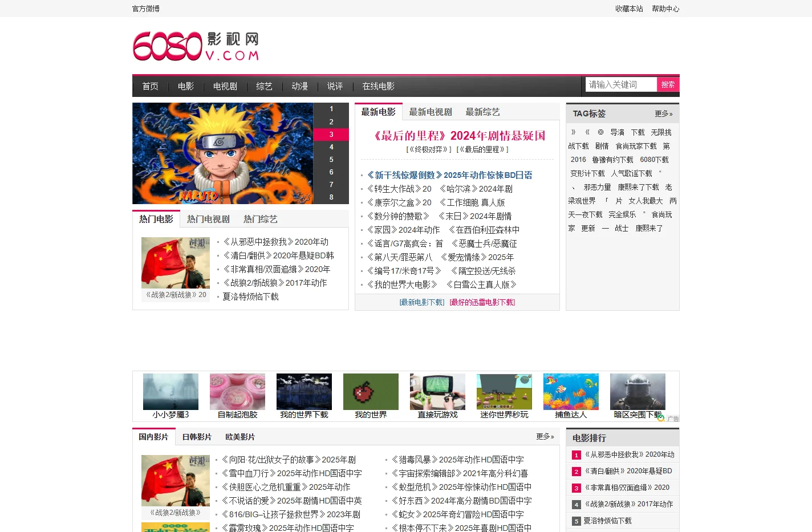Image resolution: width=812 pixels, height=532 pixels.
Task: Select slide number 2 in the carousel
Action: 331,121
